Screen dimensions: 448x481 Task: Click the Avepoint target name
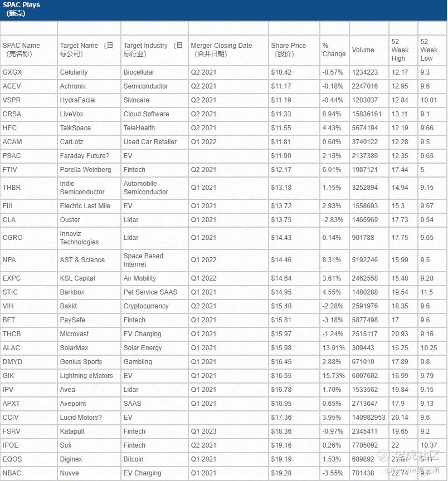click(x=73, y=404)
